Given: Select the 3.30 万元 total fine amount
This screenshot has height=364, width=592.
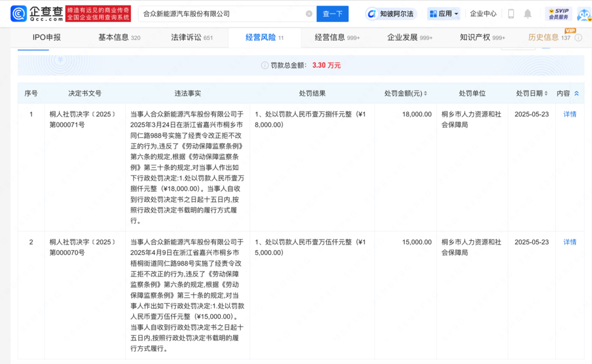Looking at the screenshot, I should pyautogui.click(x=326, y=65).
